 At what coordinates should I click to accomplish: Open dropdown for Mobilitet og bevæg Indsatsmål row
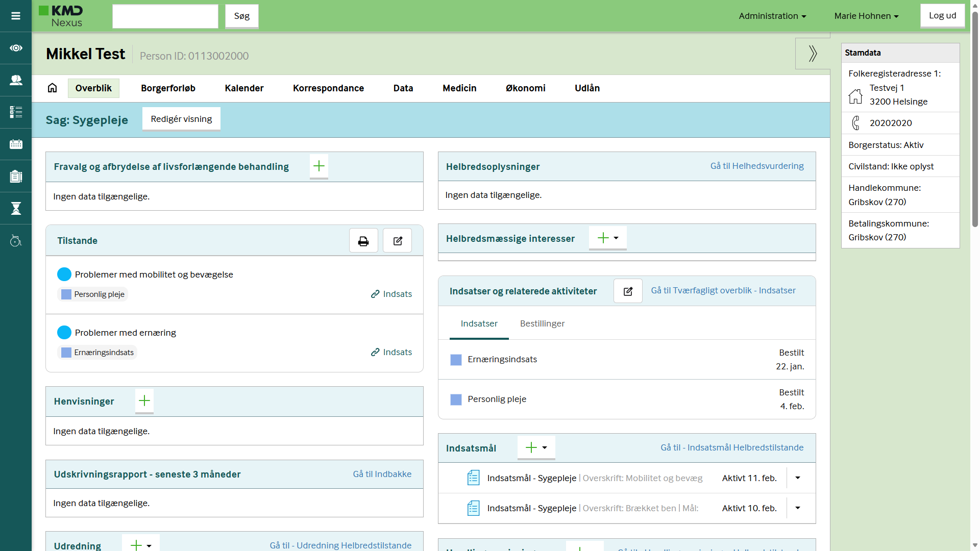pos(798,478)
